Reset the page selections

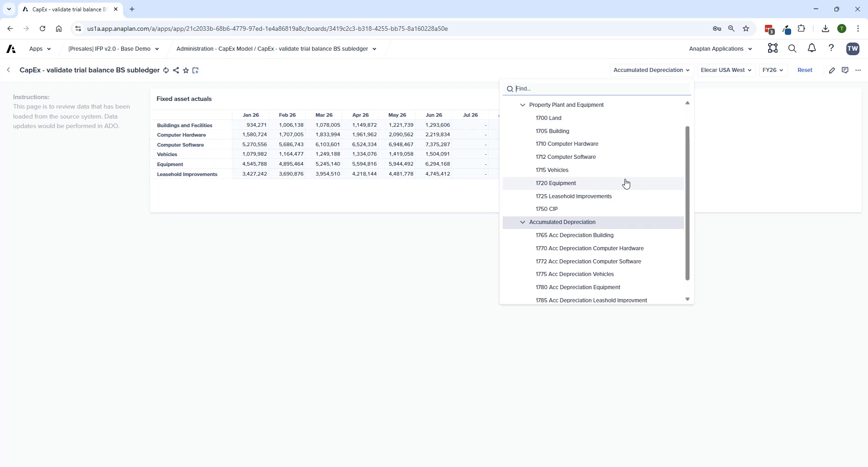(x=805, y=70)
